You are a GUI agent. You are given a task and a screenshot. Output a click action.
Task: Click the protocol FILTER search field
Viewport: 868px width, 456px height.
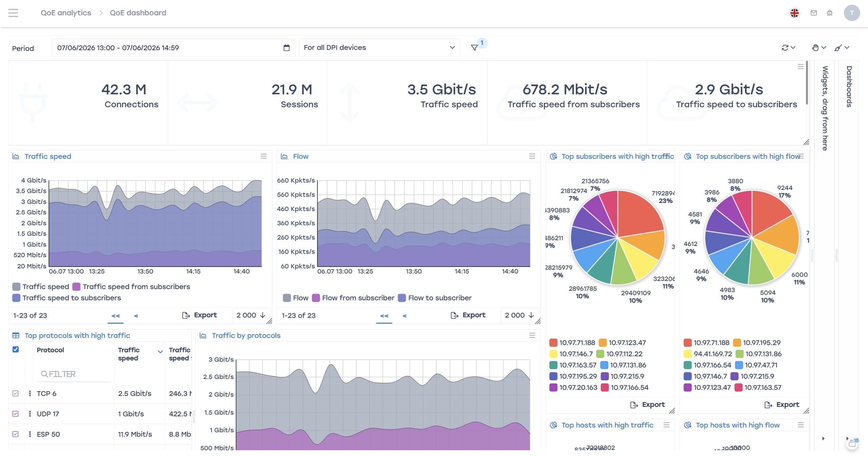pos(73,374)
